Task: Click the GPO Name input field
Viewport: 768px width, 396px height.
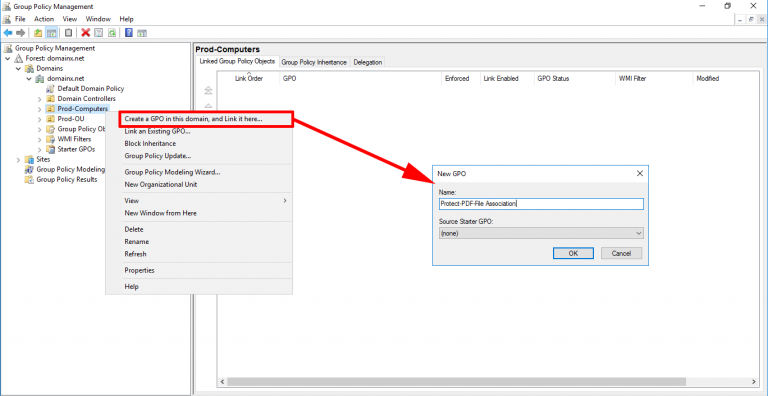Action: coord(541,204)
